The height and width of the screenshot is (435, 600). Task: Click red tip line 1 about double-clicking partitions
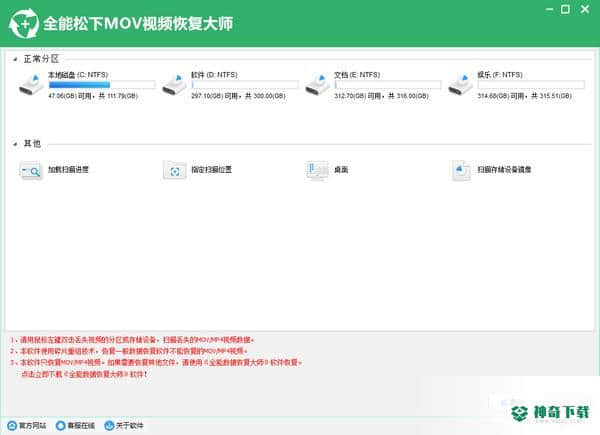[132, 340]
